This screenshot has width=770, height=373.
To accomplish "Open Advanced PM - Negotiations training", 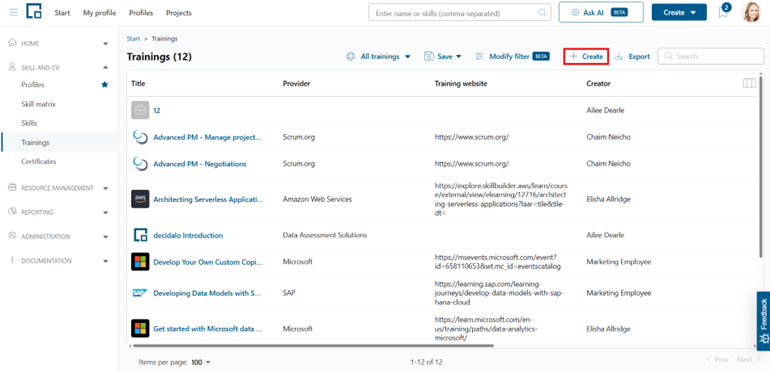I will [x=200, y=164].
